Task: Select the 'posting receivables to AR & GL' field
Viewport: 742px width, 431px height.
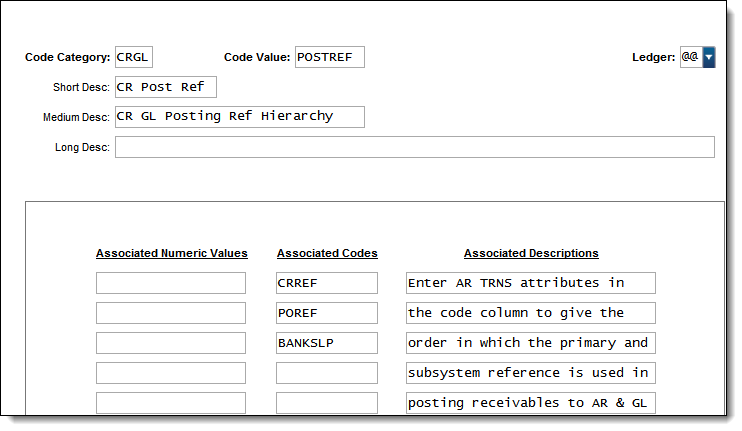Action: point(531,403)
